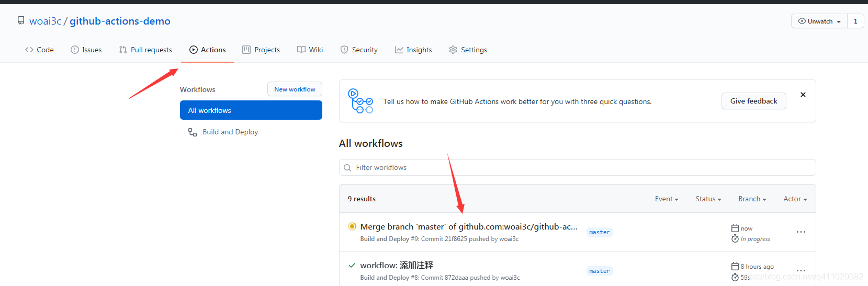Click the calendar icon next to 8 hours ago
This screenshot has width=868, height=286.
[x=735, y=266]
